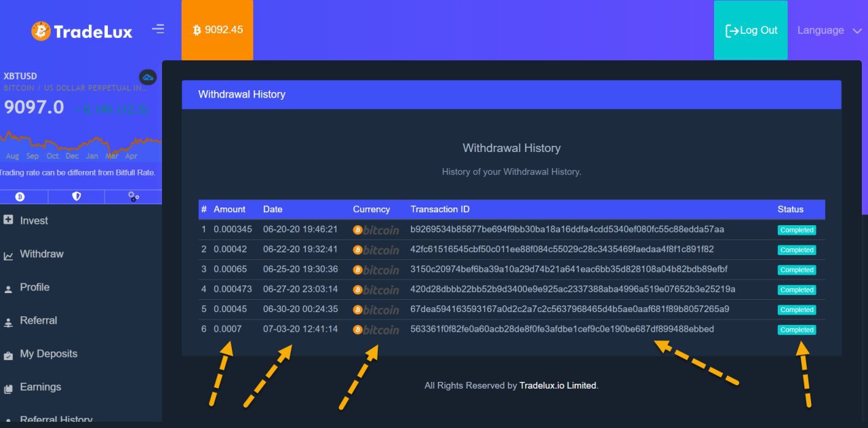Toggle the sidebar hamburger menu icon
Image resolution: width=868 pixels, height=428 pixels.
[x=158, y=29]
